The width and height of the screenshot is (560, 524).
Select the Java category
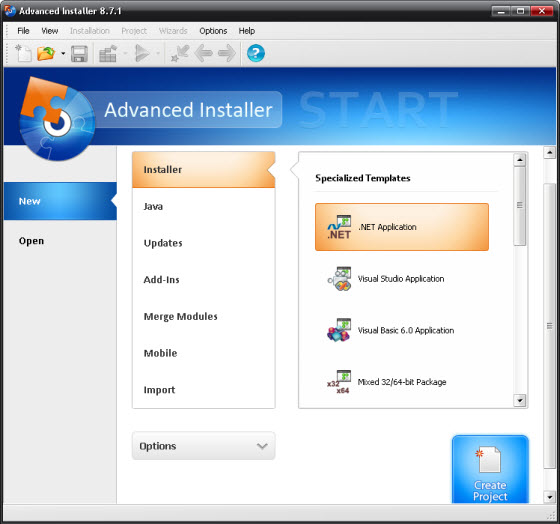coord(204,206)
